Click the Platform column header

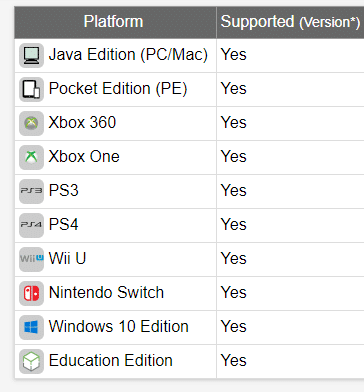pyautogui.click(x=115, y=22)
